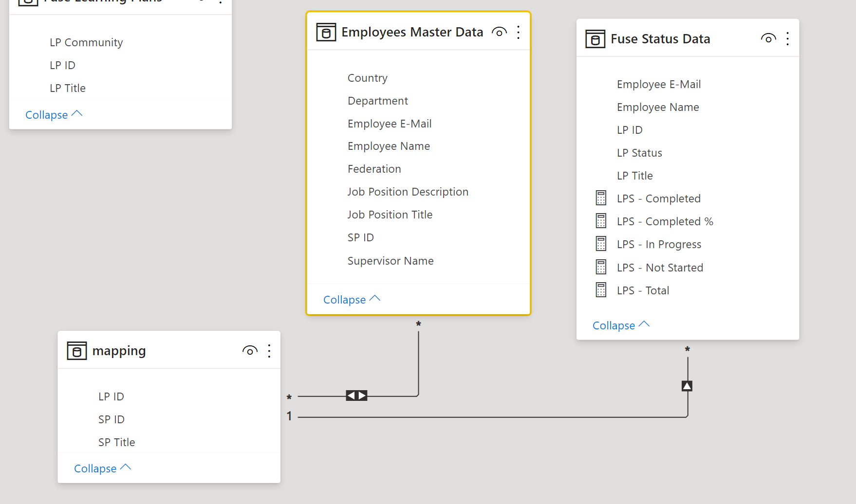Collapse the mapping table

coord(102,468)
